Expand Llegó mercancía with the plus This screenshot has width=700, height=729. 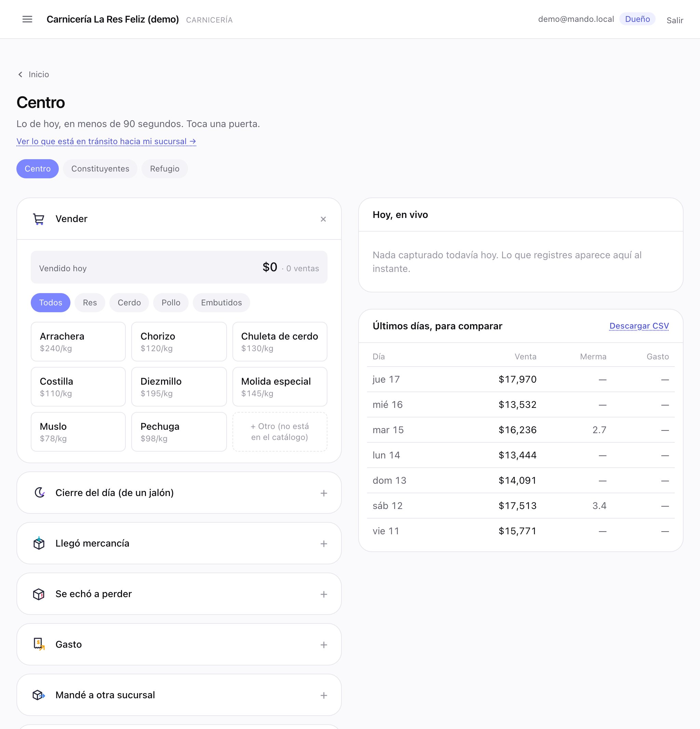(x=324, y=544)
